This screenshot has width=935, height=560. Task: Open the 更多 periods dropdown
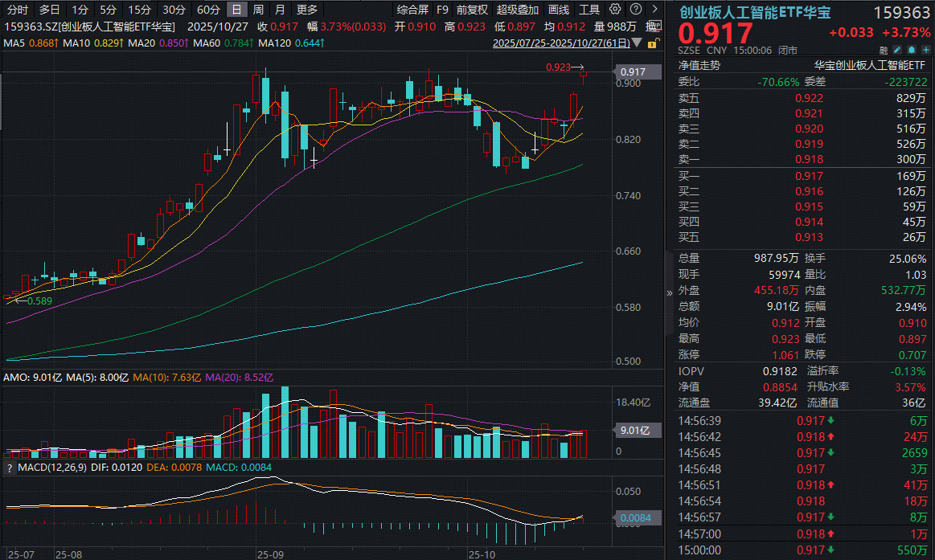tap(306, 10)
